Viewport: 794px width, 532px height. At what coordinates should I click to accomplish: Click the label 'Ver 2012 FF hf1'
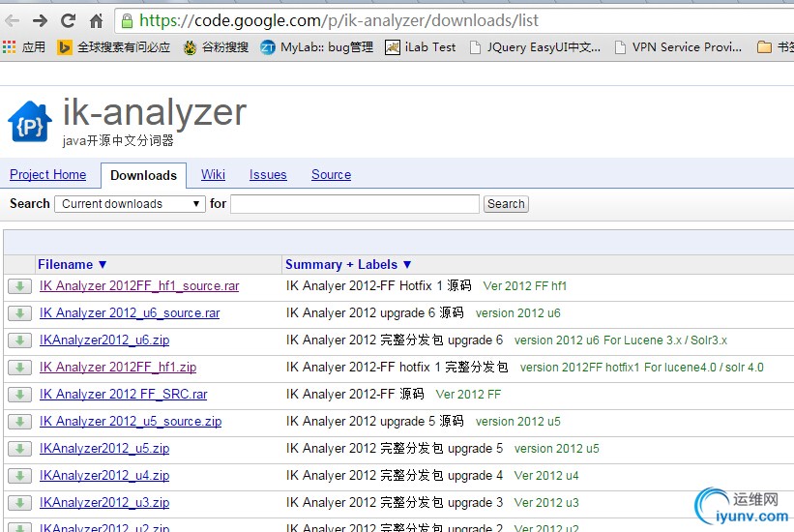point(524,286)
